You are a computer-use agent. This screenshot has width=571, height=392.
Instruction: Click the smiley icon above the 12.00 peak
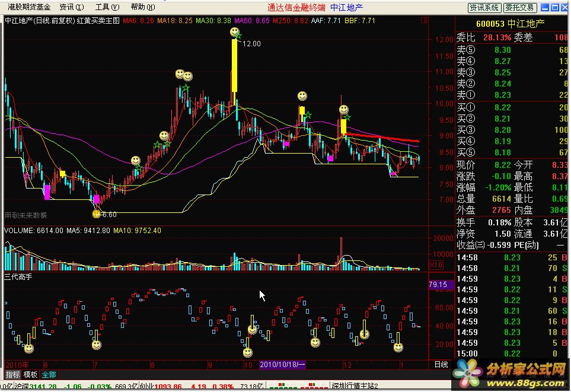tap(235, 31)
